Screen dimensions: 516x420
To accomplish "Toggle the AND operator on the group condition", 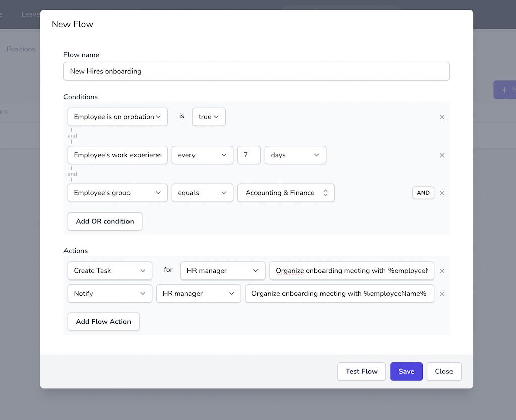I will (423, 193).
